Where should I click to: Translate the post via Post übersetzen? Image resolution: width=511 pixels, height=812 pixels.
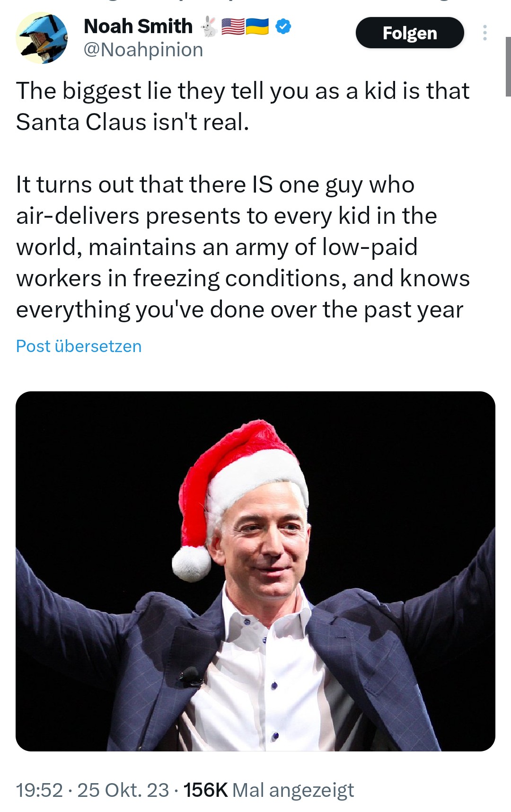(79, 346)
